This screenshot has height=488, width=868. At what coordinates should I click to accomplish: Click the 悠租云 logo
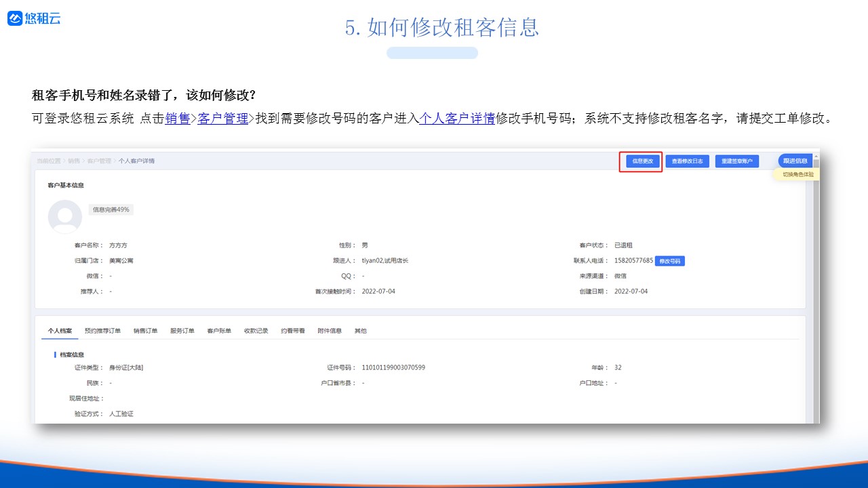[x=34, y=19]
